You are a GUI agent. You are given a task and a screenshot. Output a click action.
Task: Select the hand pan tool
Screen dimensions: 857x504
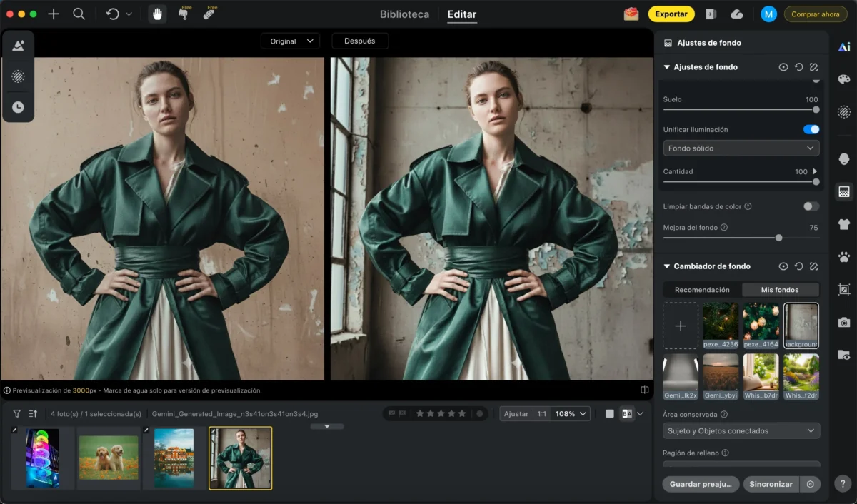point(157,14)
